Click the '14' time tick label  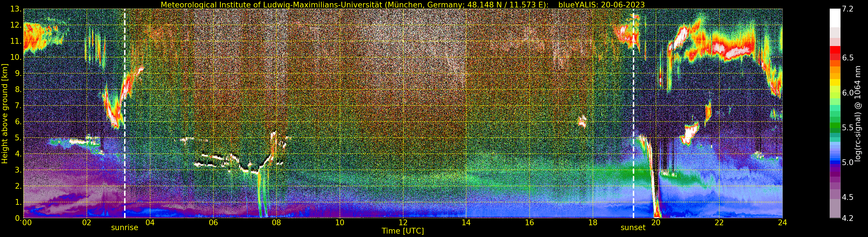(466, 223)
